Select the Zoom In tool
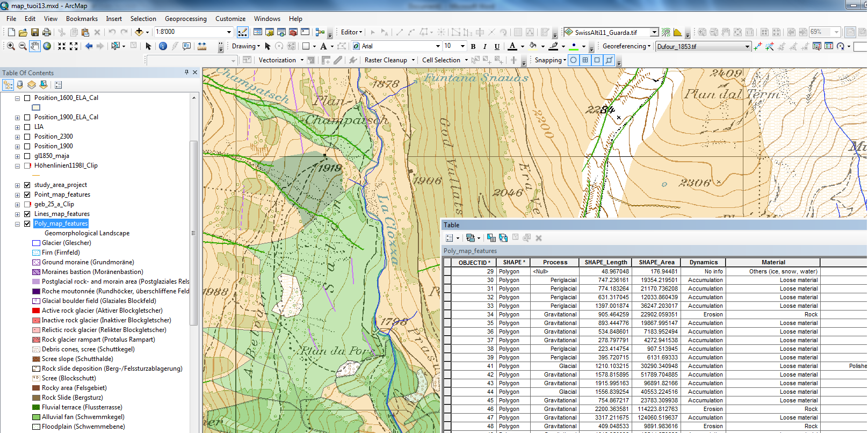Viewport: 868px width, 433px height. [x=11, y=46]
